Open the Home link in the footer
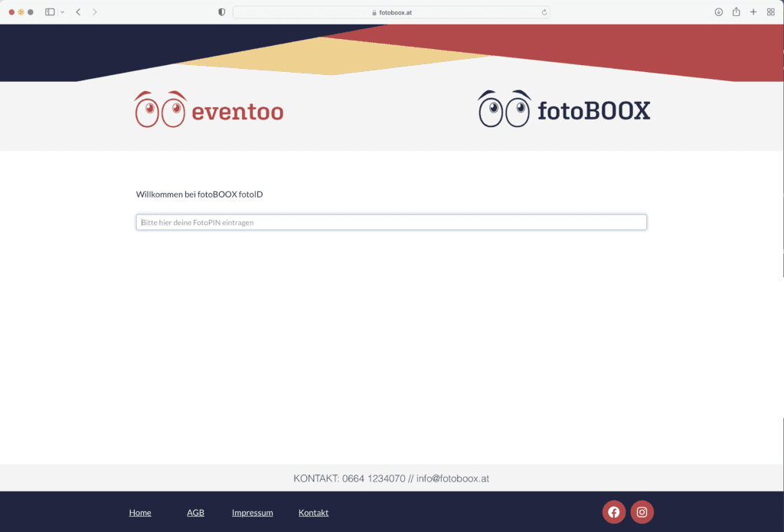 (x=140, y=512)
